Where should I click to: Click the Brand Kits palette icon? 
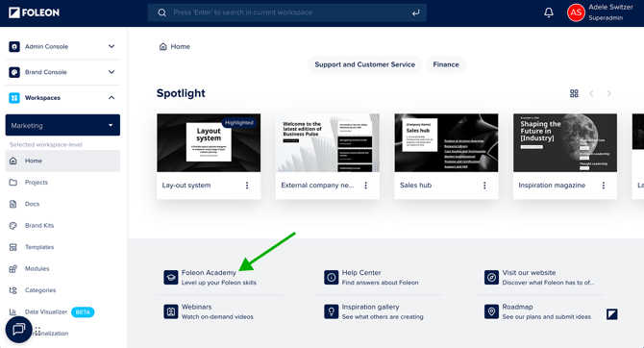[13, 225]
